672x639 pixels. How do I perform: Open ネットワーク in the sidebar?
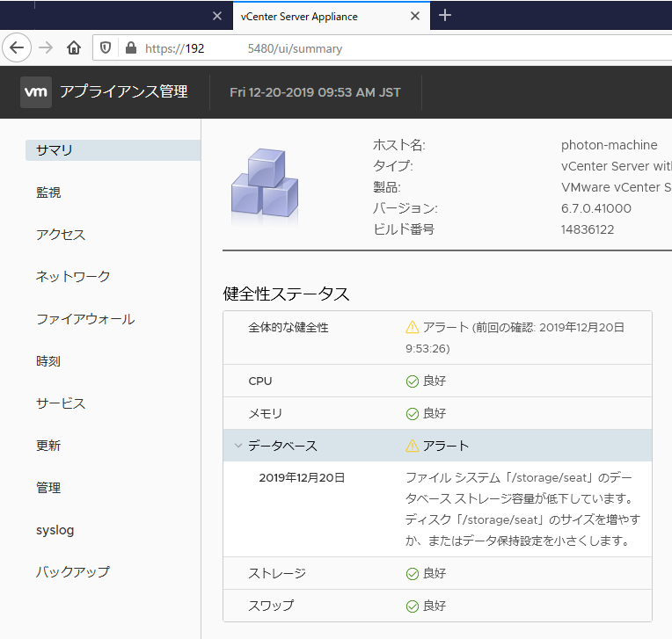pos(73,277)
